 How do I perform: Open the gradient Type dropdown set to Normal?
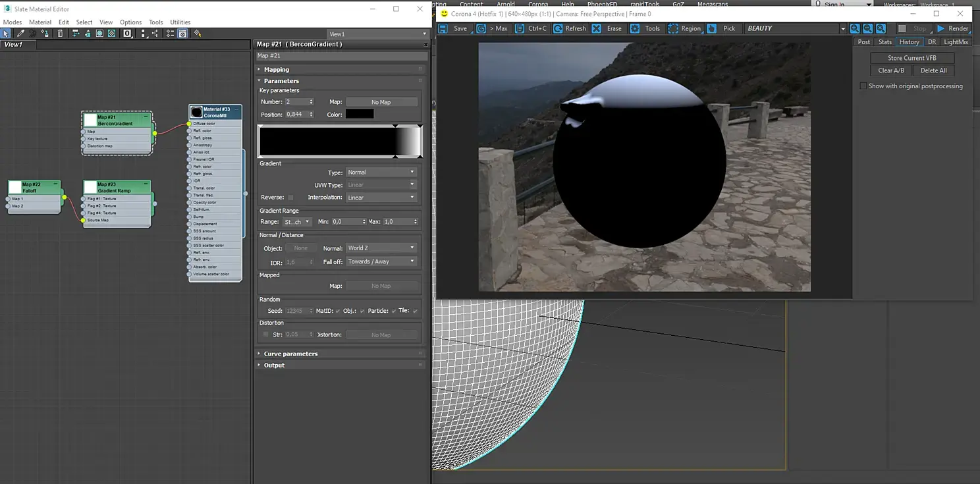381,173
